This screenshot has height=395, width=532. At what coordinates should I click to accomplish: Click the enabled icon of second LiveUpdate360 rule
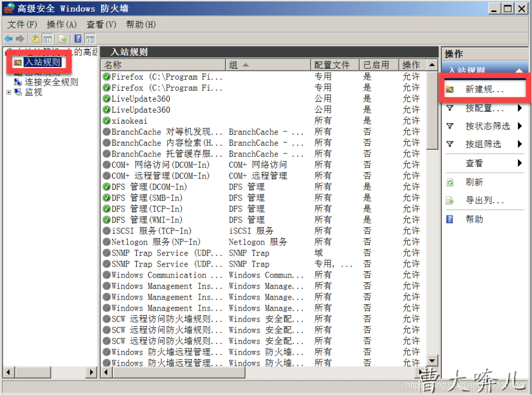(x=106, y=110)
